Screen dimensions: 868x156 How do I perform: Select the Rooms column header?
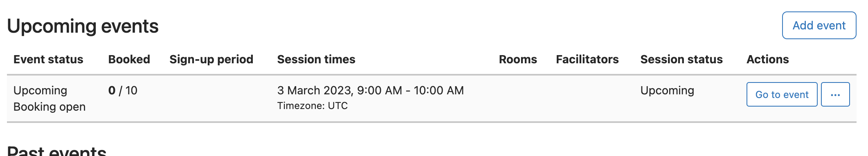pos(518,59)
